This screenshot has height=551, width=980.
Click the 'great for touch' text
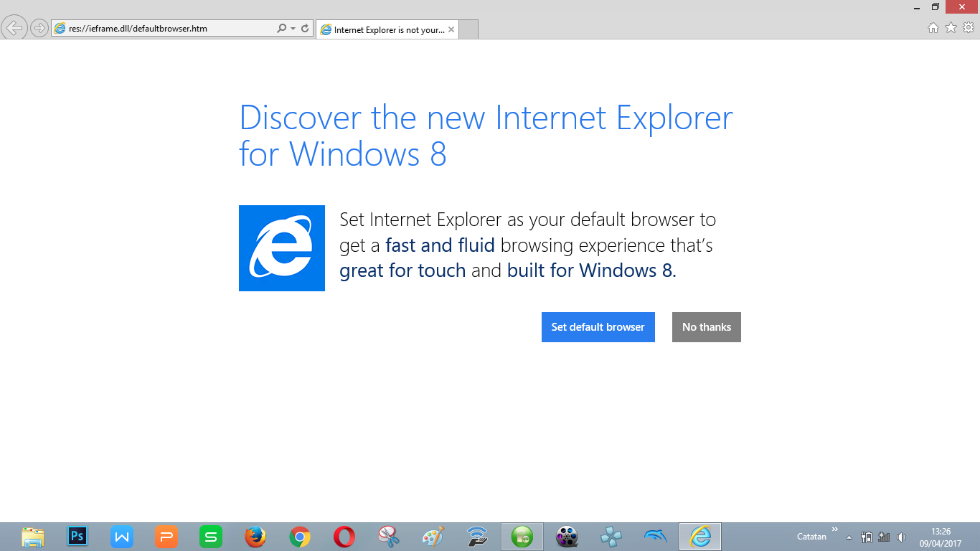pos(402,270)
